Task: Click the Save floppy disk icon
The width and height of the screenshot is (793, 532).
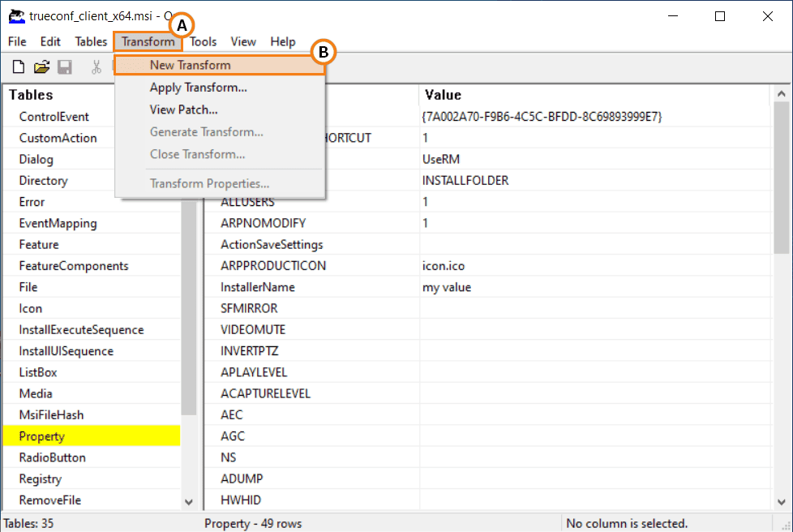Action: (x=65, y=66)
